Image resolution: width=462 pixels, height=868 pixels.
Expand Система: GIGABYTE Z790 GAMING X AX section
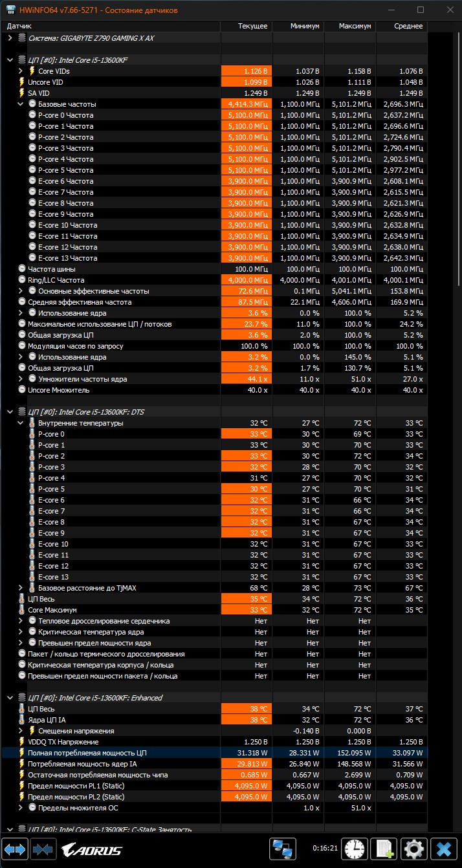tap(10, 38)
